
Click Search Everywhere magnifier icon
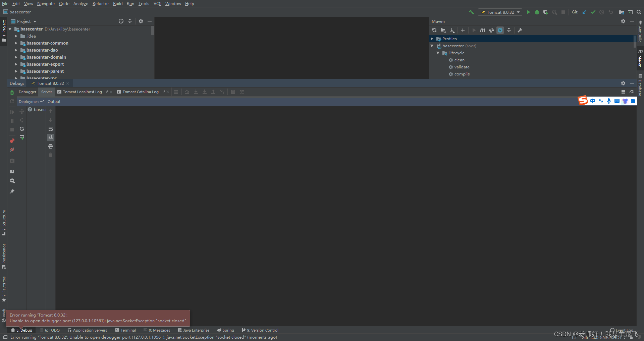click(x=639, y=12)
